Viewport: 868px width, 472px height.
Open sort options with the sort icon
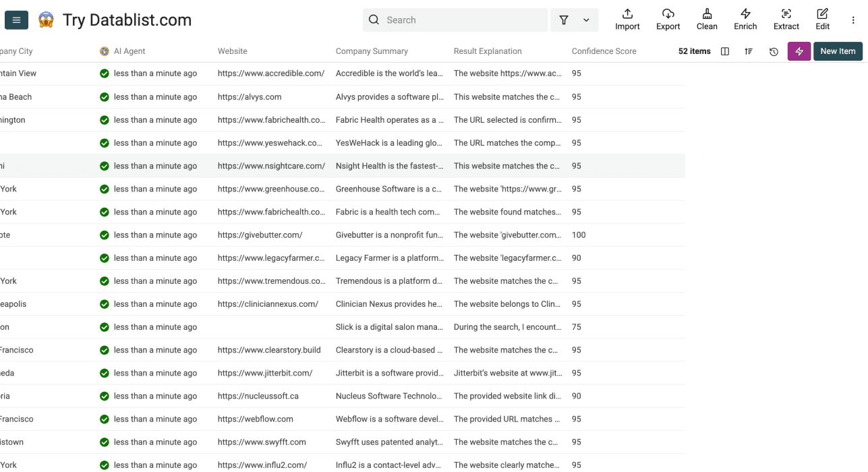(x=749, y=51)
